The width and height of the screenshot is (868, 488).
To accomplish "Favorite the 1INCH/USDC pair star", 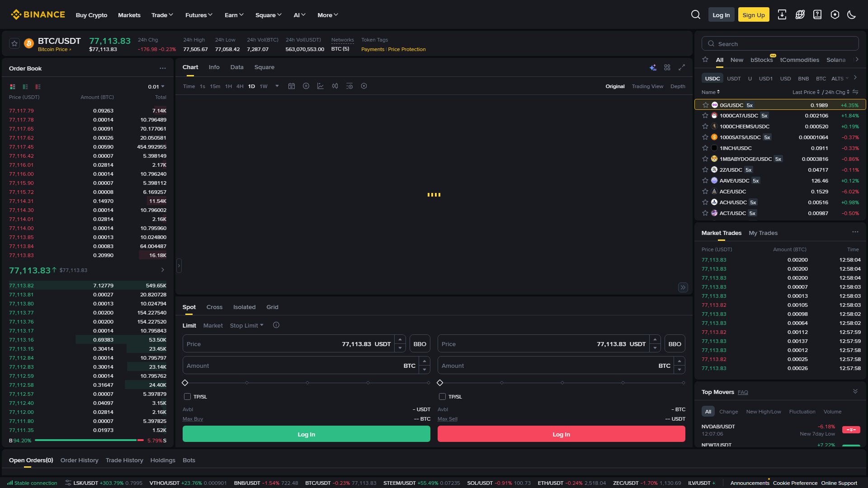I will point(705,148).
